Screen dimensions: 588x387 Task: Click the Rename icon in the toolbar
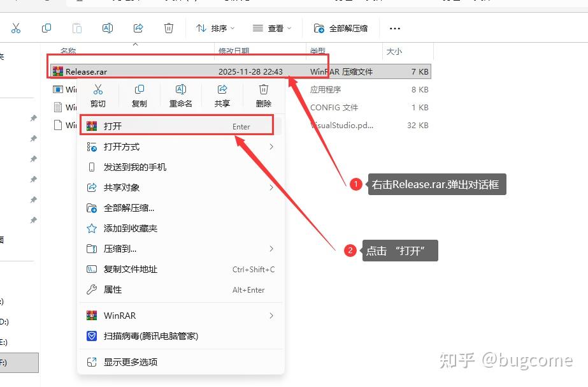[107, 28]
